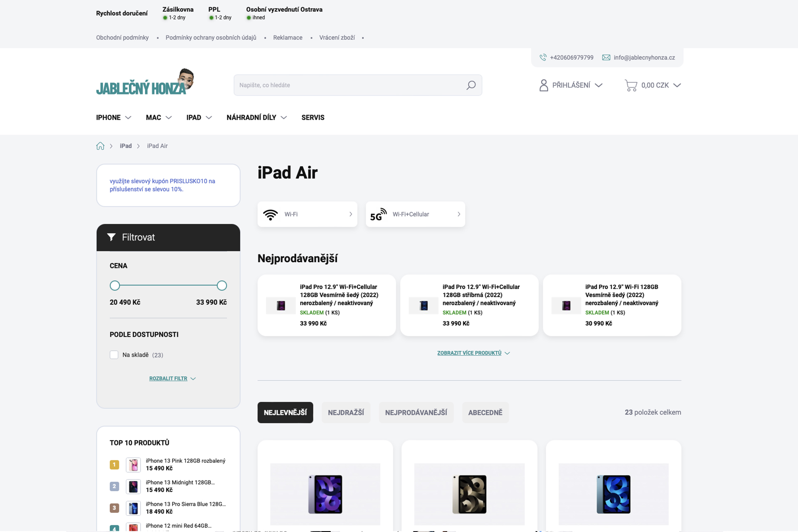Sort by ABECEDNĚ tab

click(x=485, y=412)
